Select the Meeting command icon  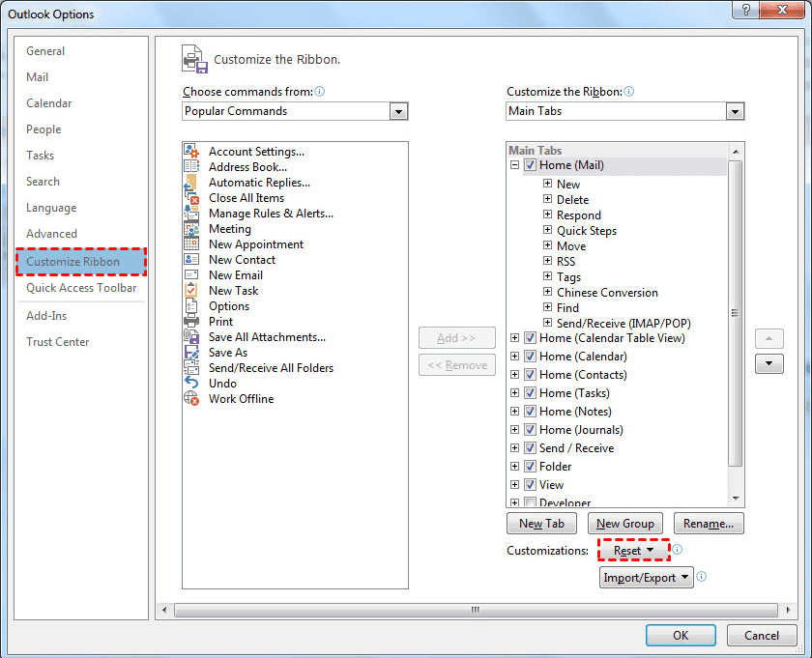click(x=191, y=228)
